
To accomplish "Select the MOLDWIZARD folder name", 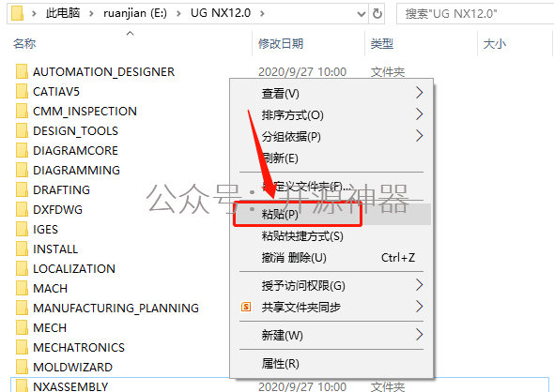I will [72, 368].
